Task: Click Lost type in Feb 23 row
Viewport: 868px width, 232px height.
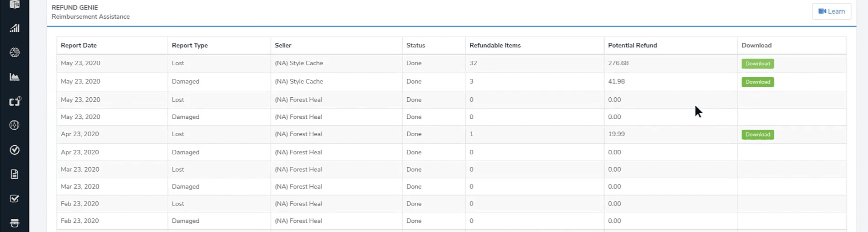Action: [x=178, y=204]
